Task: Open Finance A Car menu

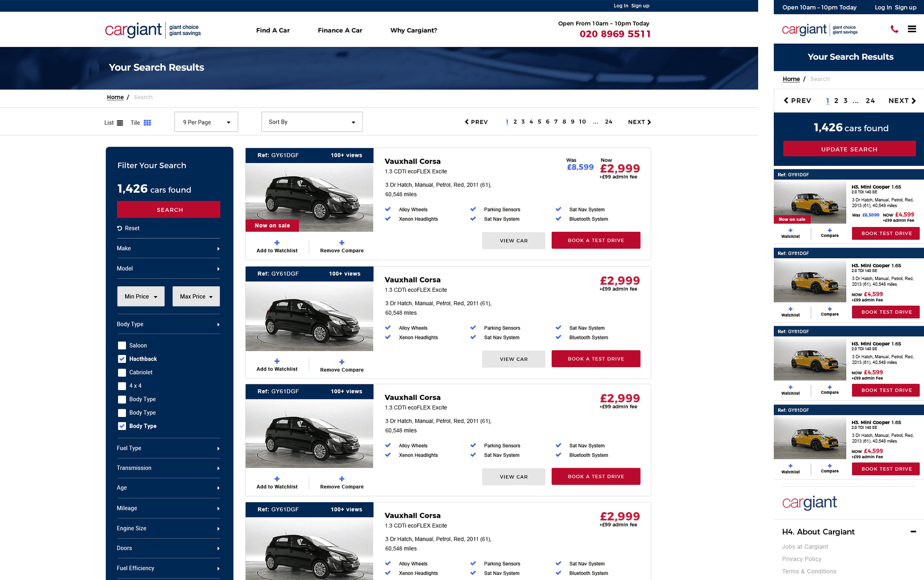Action: 340,30
